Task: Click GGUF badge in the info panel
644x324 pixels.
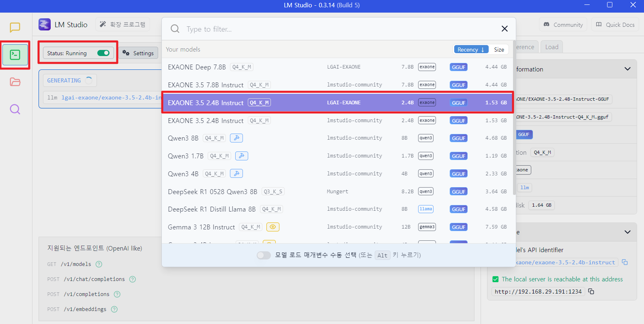Action: pyautogui.click(x=524, y=134)
